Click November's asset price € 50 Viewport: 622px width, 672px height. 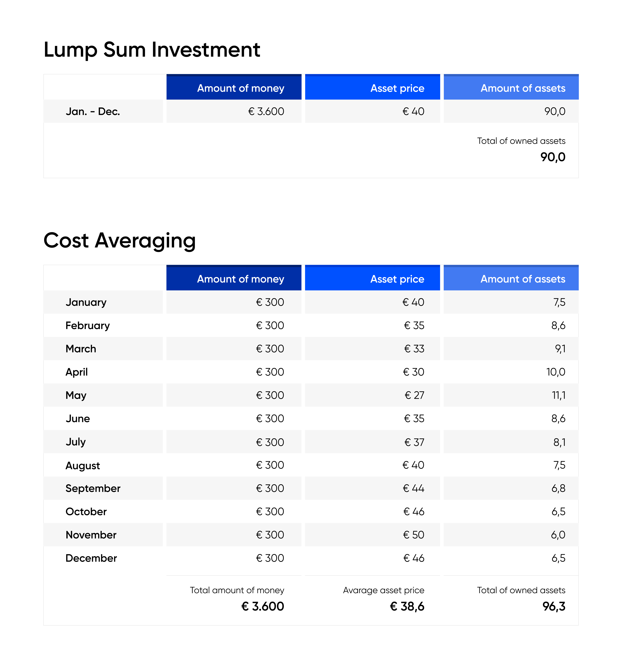(413, 535)
